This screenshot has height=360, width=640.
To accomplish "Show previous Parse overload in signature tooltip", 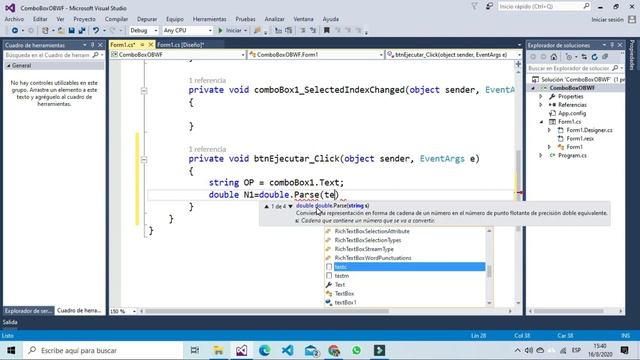I will pos(267,207).
